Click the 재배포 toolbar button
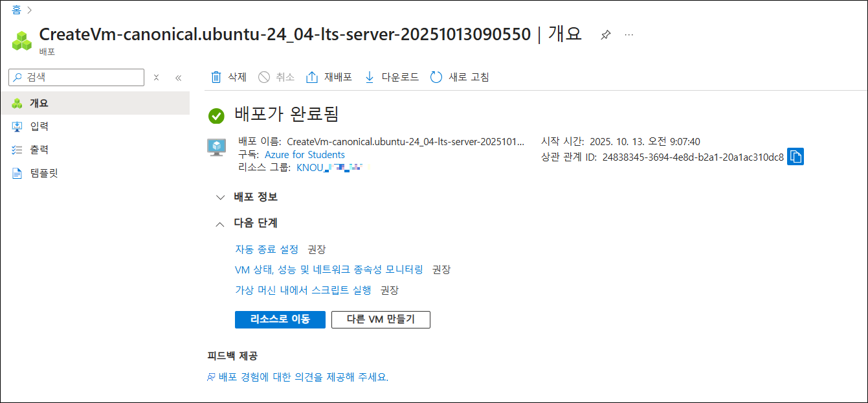Screen dimensions: 868x403 pos(329,77)
